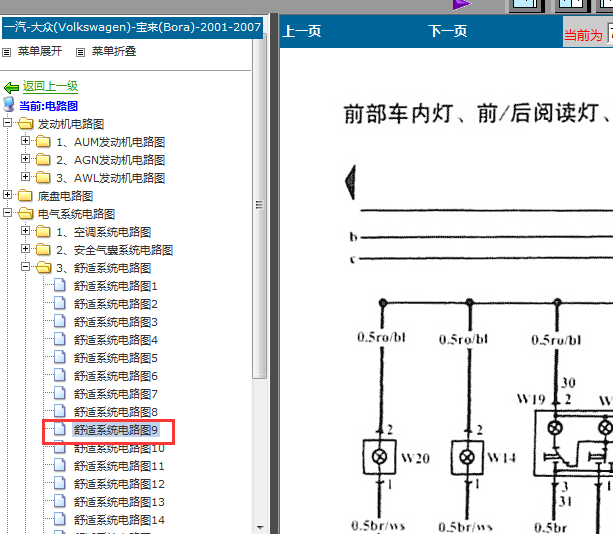Image resolution: width=613 pixels, height=534 pixels.
Task: Click the Volkswagen Bora 2001-2007 title bar
Action: click(132, 27)
